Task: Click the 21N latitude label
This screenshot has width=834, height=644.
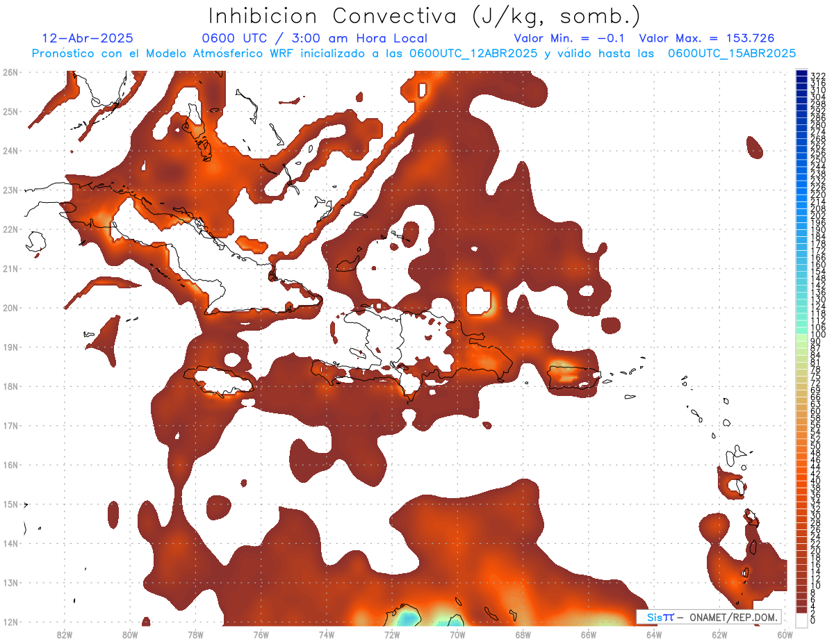Action: tap(11, 268)
